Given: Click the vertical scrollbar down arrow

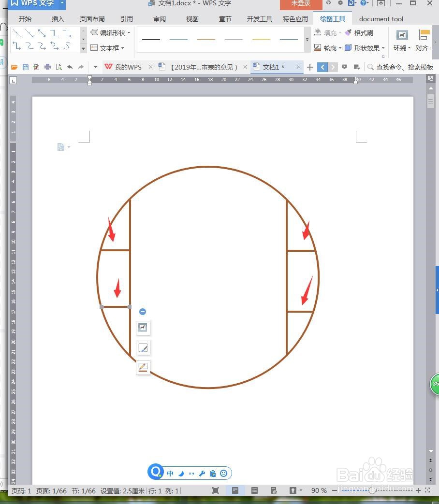Looking at the screenshot, I should [x=431, y=451].
